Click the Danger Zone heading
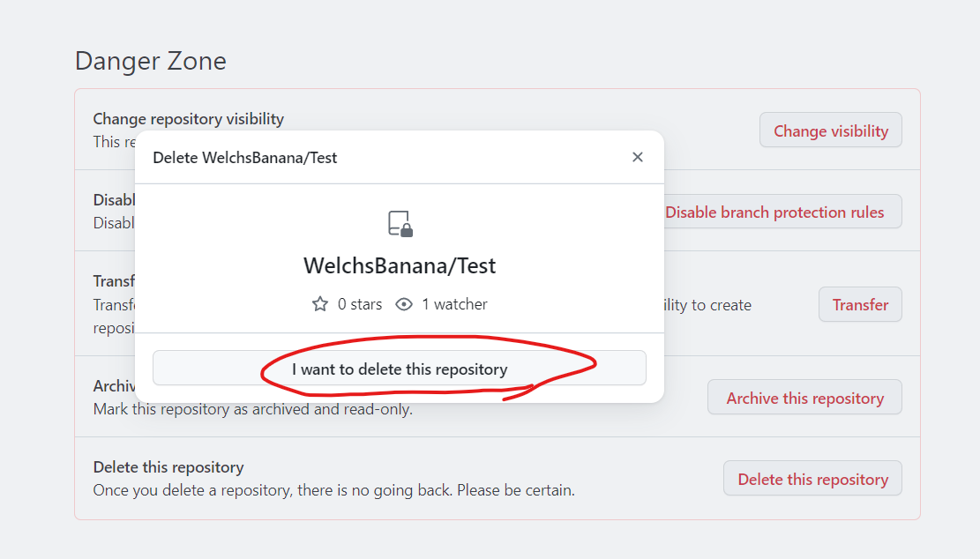The image size is (980, 559). click(x=151, y=61)
